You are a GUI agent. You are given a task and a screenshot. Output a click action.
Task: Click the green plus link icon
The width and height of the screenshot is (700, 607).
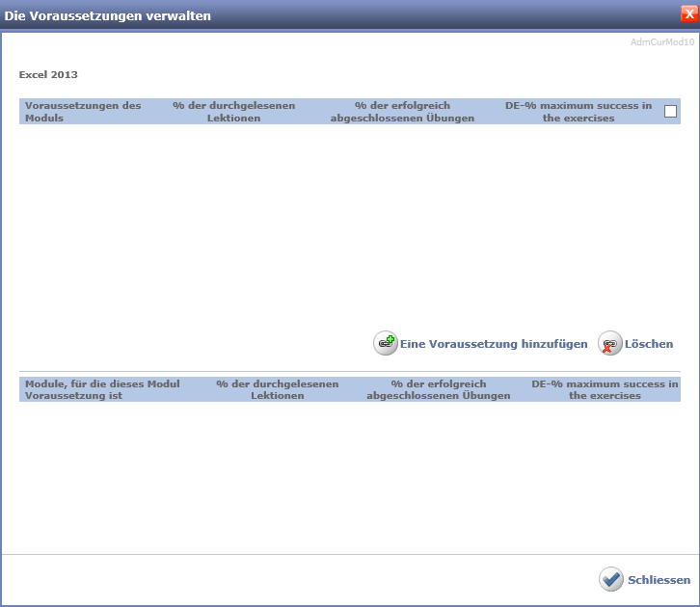385,343
